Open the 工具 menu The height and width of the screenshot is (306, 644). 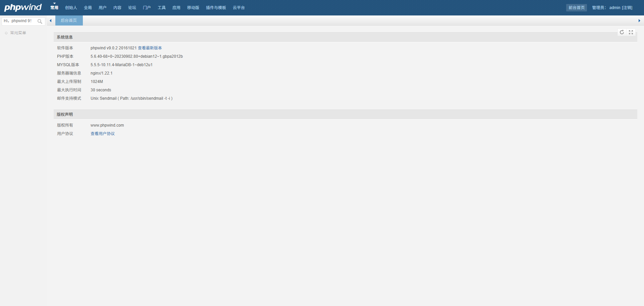[162, 8]
